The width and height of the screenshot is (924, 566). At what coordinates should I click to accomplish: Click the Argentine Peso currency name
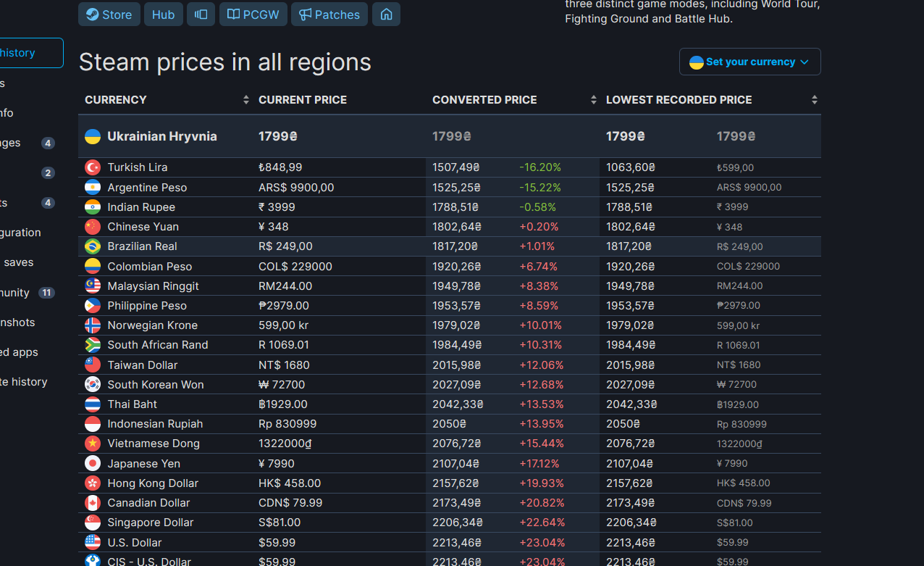pyautogui.click(x=147, y=187)
